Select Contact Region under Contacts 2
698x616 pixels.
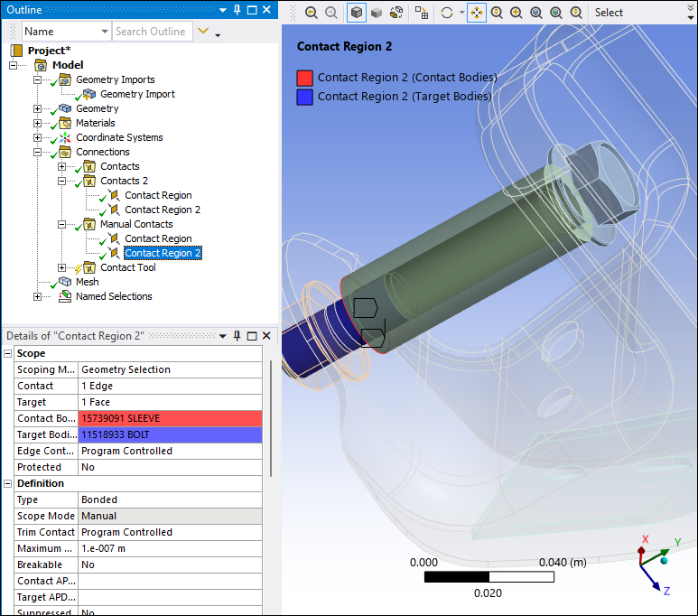158,195
